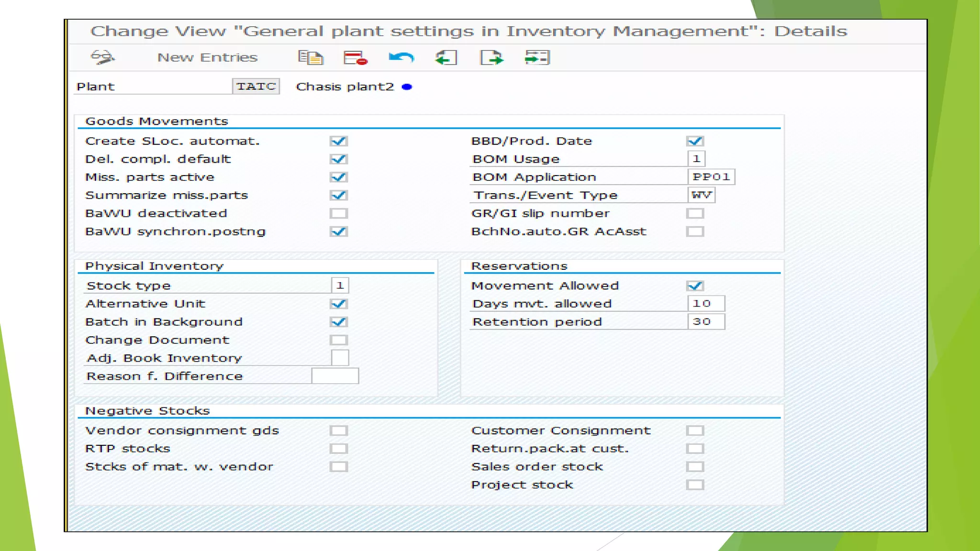Click the Trans./Event Type field

pyautogui.click(x=702, y=195)
